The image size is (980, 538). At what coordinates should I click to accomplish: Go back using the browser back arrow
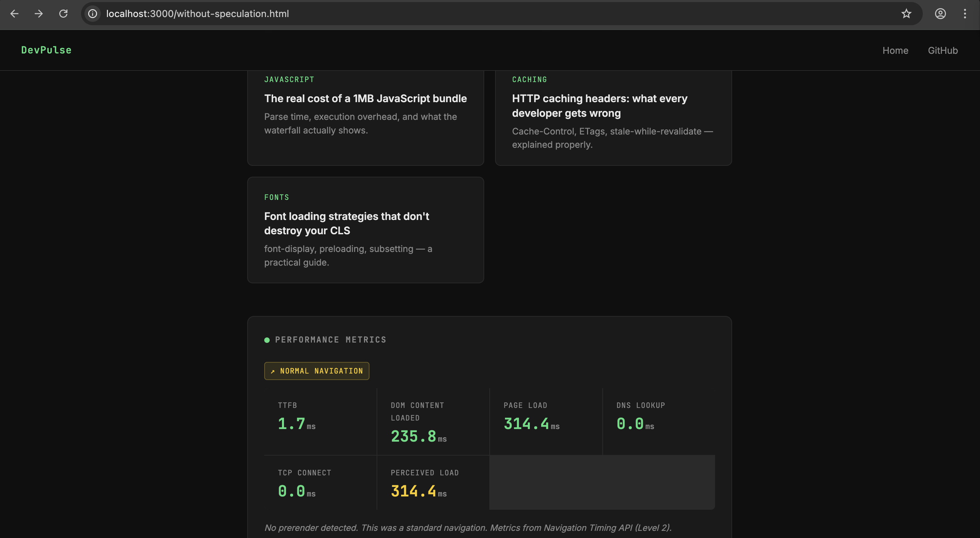(x=14, y=14)
